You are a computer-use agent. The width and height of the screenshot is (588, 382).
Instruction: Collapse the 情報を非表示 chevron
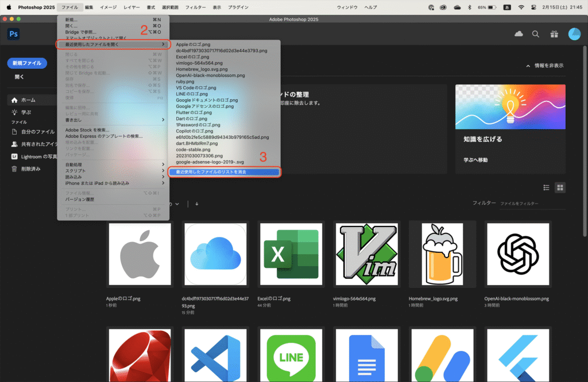pyautogui.click(x=528, y=66)
